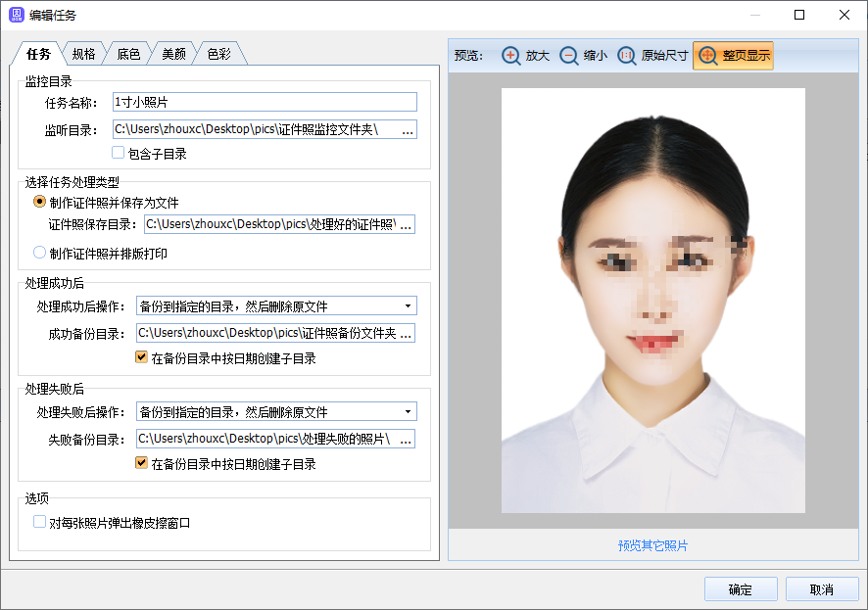Maximize the 编辑任务 window
The height and width of the screenshot is (610, 868).
(x=799, y=15)
